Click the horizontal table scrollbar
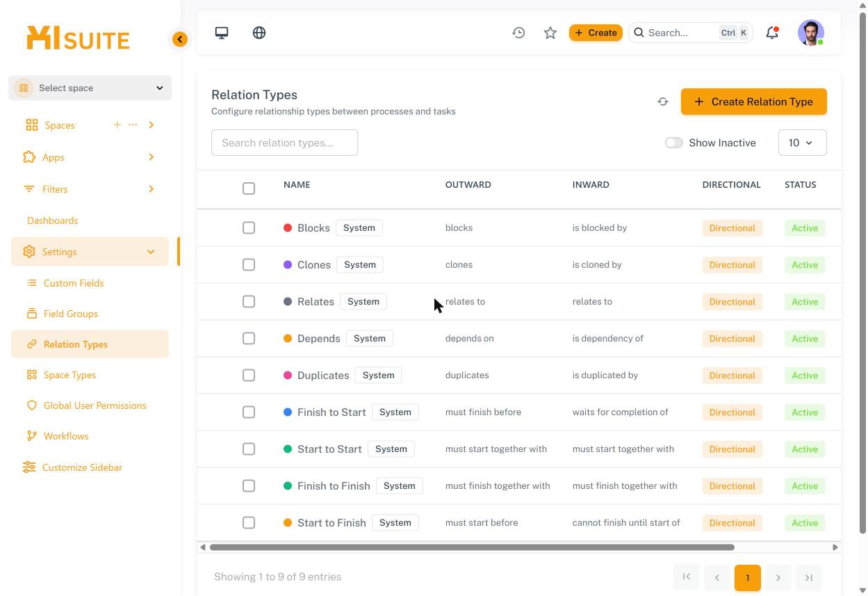868x596 pixels. 472,547
